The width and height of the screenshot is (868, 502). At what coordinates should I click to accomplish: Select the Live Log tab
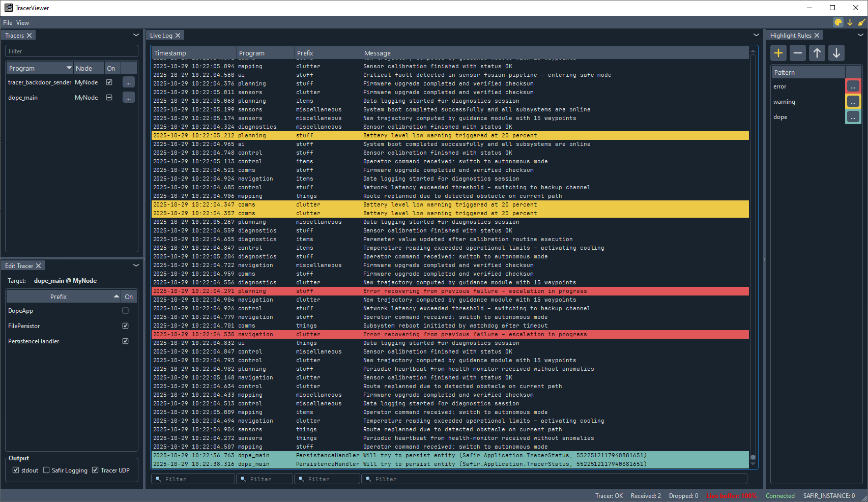point(161,35)
